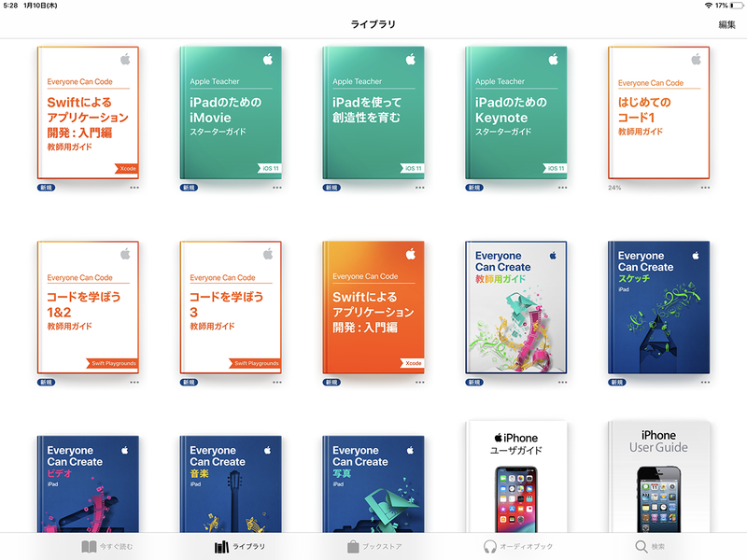The image size is (747, 560).
Task: Open Everyone Can Create 音楽 book
Action: click(231, 483)
